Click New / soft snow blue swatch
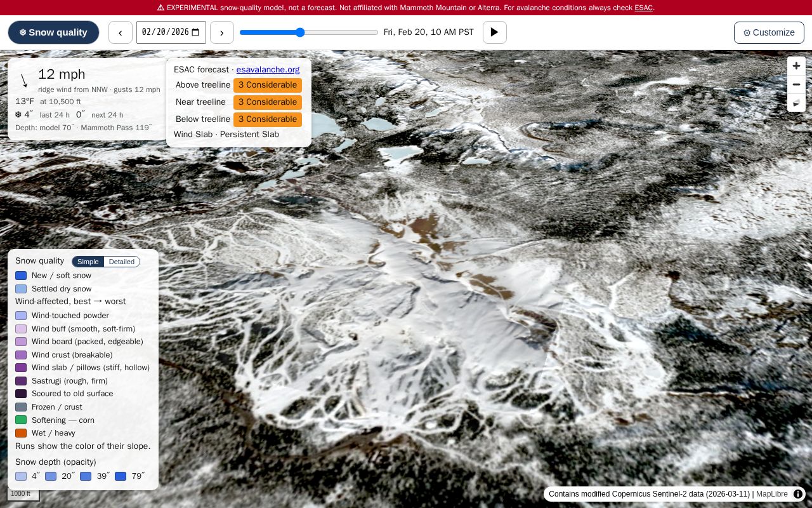Viewport: 812px width, 508px height. pyautogui.click(x=21, y=276)
